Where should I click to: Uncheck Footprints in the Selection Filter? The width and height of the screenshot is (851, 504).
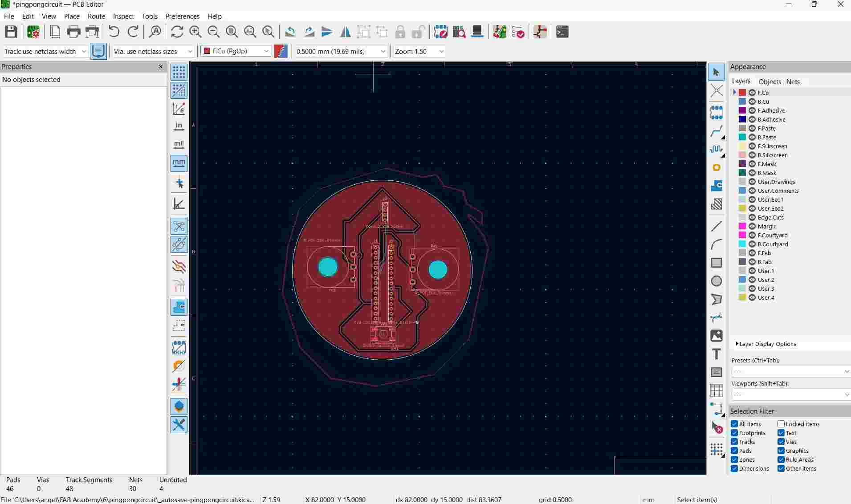[x=734, y=433]
